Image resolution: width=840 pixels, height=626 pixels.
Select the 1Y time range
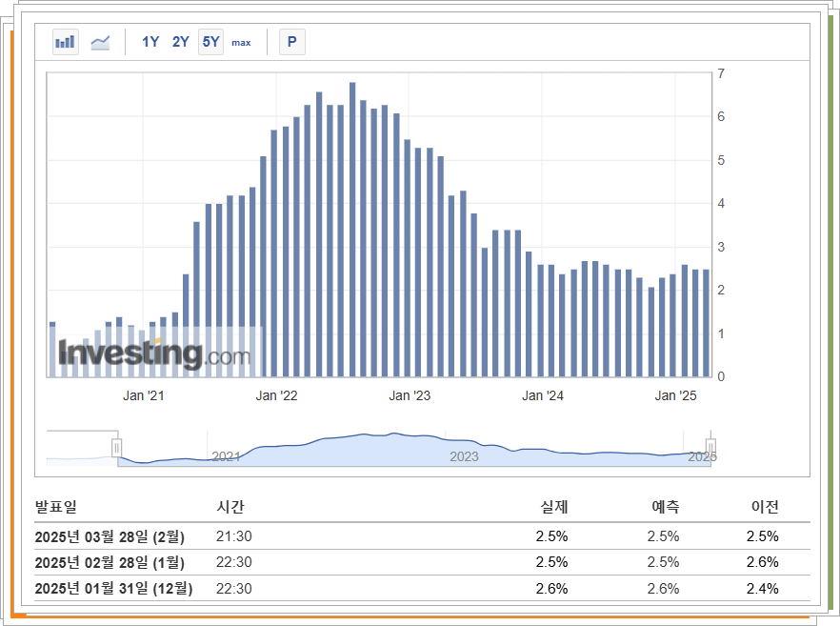[x=150, y=42]
